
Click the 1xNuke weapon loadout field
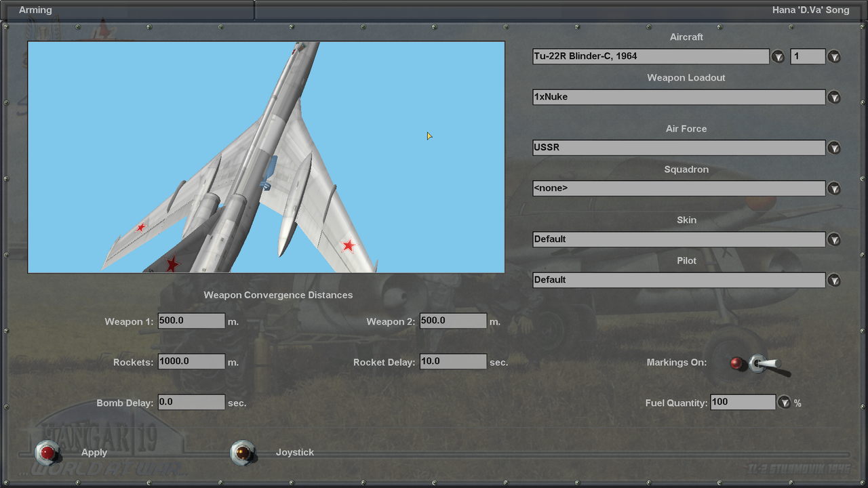679,97
